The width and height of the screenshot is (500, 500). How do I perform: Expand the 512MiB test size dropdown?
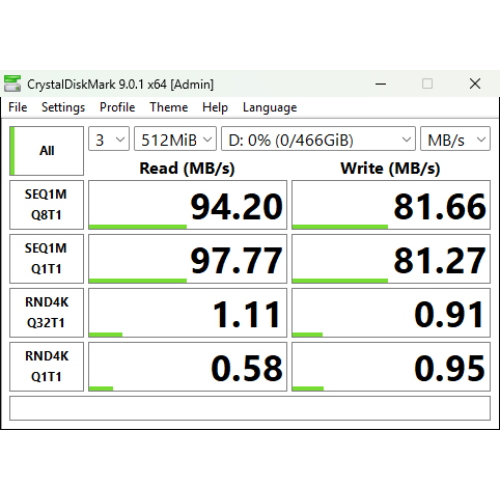point(175,139)
